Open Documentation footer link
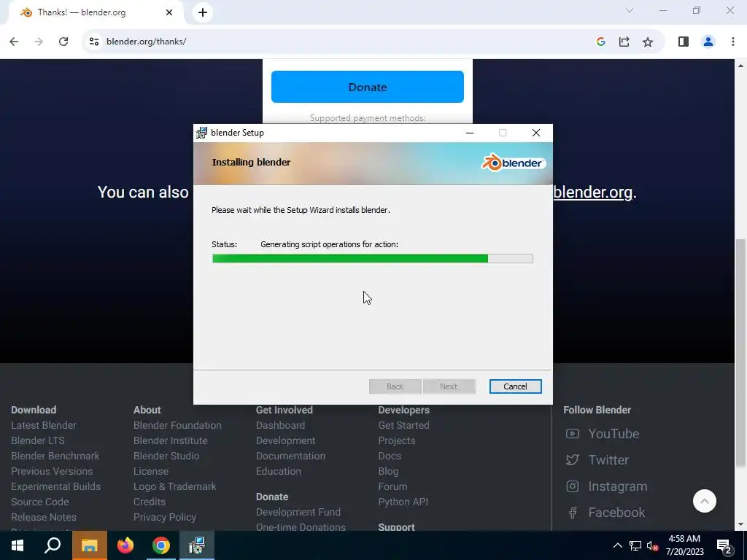 290,456
